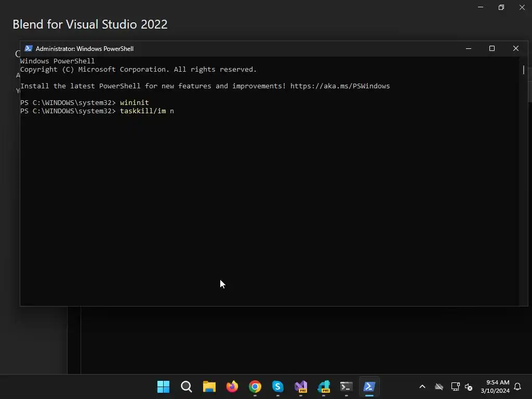Screen dimensions: 532x399
Task: Switch to Blend for Visual Studio taskbar icon
Action: (324, 387)
